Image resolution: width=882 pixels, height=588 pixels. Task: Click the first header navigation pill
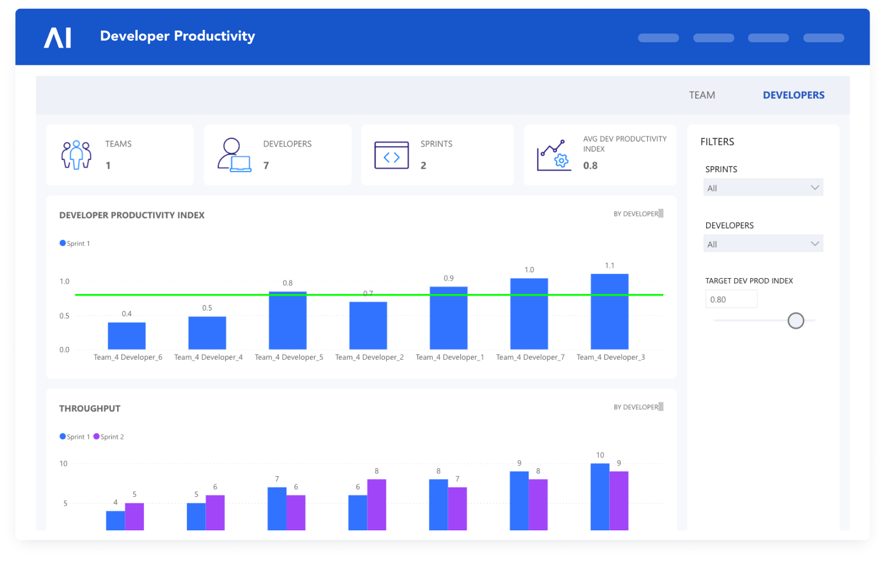point(659,38)
